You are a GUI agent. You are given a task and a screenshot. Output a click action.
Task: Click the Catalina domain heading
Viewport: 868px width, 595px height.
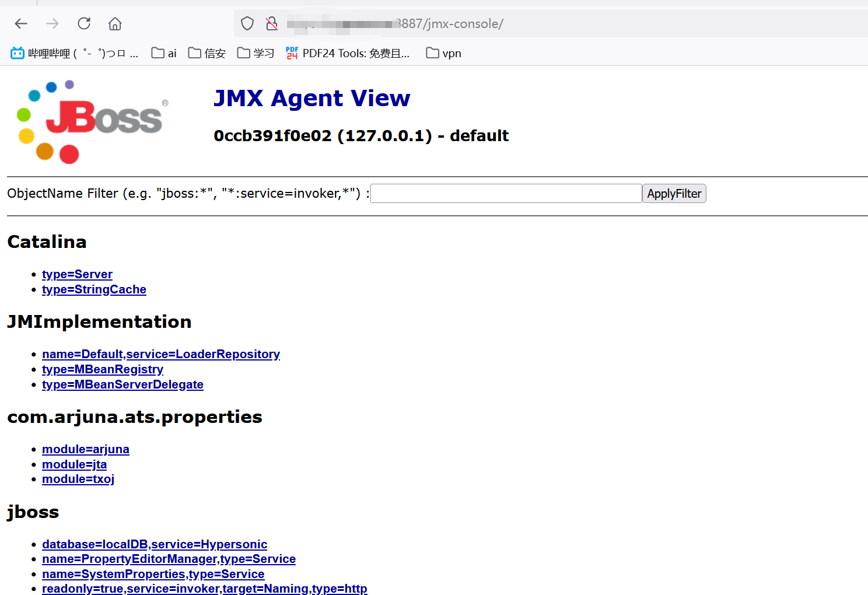[47, 242]
